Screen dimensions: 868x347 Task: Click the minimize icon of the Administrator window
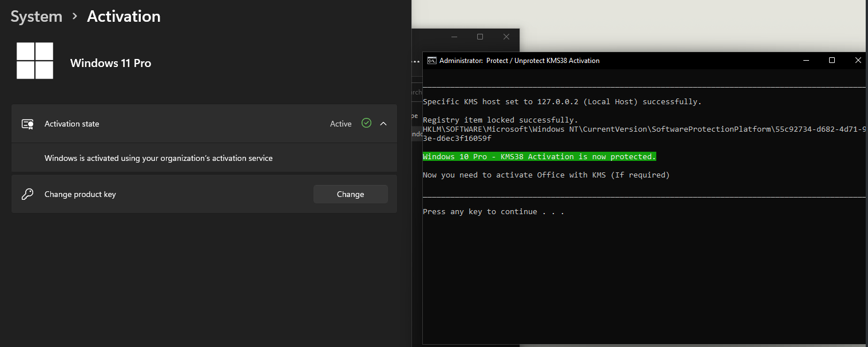tap(806, 60)
